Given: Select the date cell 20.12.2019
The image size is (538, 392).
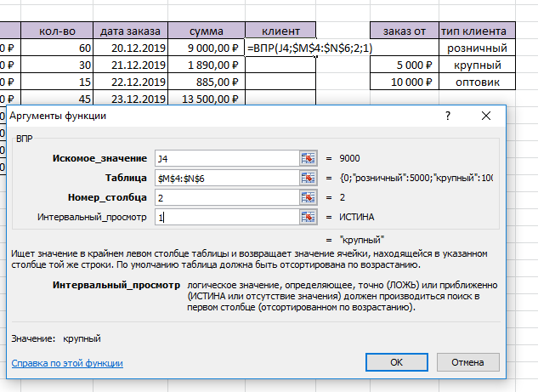Looking at the screenshot, I should (130, 48).
